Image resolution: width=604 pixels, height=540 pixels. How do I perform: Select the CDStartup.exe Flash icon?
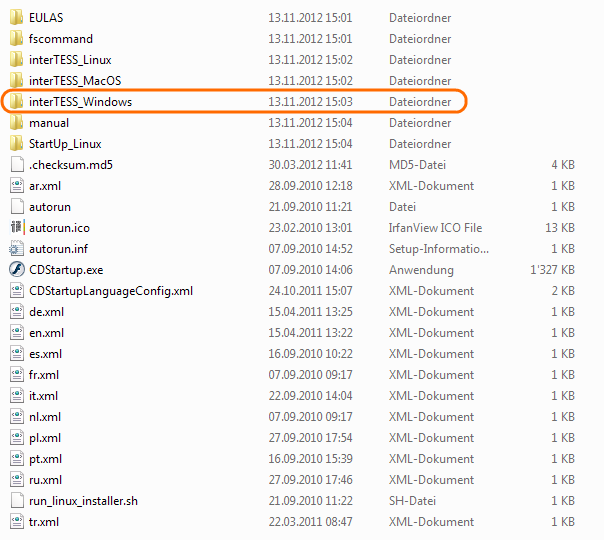coord(16,270)
